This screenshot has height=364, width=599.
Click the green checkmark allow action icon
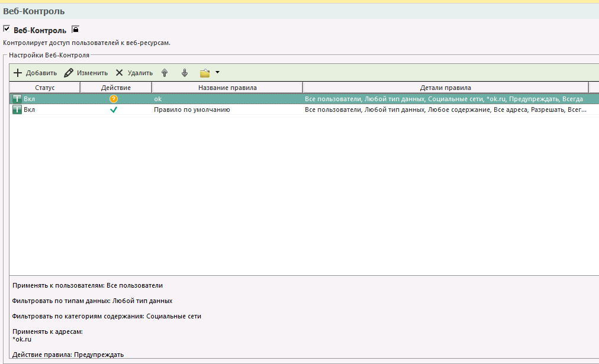click(114, 109)
